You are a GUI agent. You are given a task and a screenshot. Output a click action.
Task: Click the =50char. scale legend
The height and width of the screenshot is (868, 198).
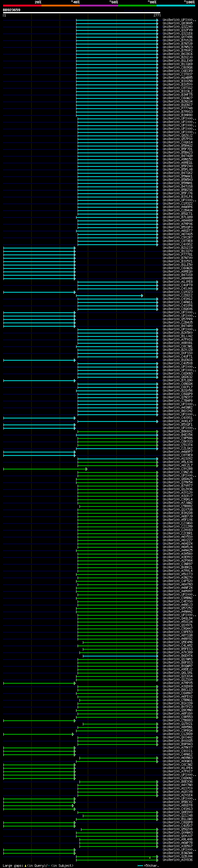[x=148, y=866]
